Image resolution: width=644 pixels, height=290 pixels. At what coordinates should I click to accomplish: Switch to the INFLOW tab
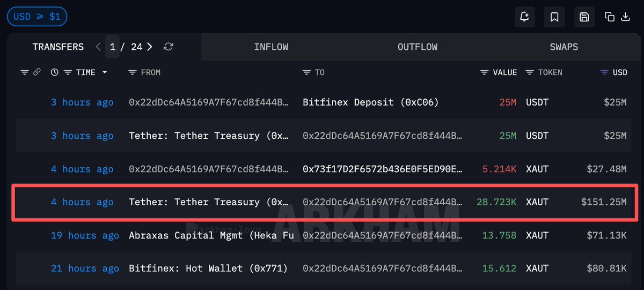271,47
